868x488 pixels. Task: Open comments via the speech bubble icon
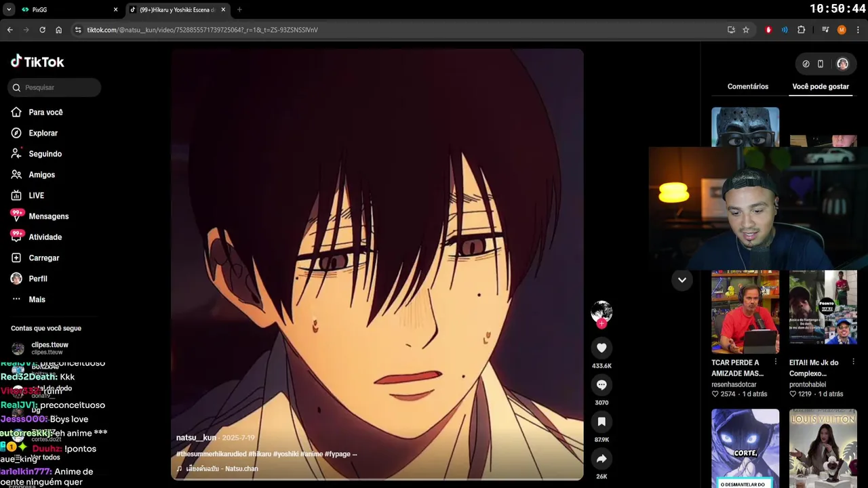pyautogui.click(x=601, y=384)
